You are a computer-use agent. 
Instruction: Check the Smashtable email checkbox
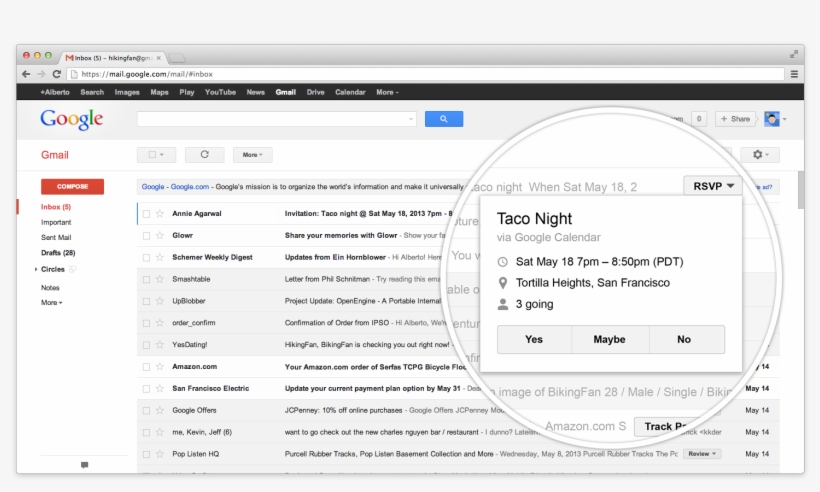[x=146, y=279]
